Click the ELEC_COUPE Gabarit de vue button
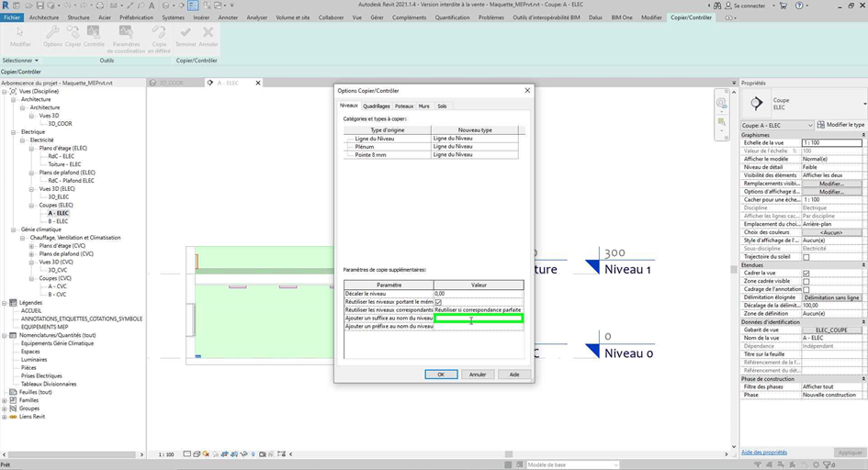Screen dimensions: 868x470 pos(831,330)
